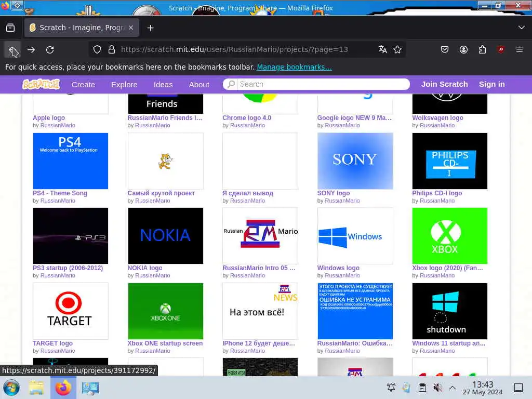Open the green Xbox logo thumbnail
The image size is (532, 399).
click(x=449, y=236)
